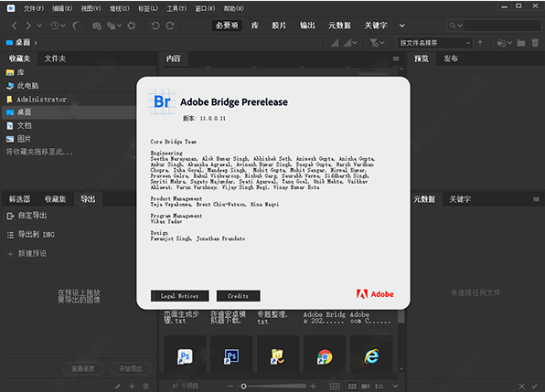Open in Camera Raw aperture icon
545x392 pixels.
(132, 26)
